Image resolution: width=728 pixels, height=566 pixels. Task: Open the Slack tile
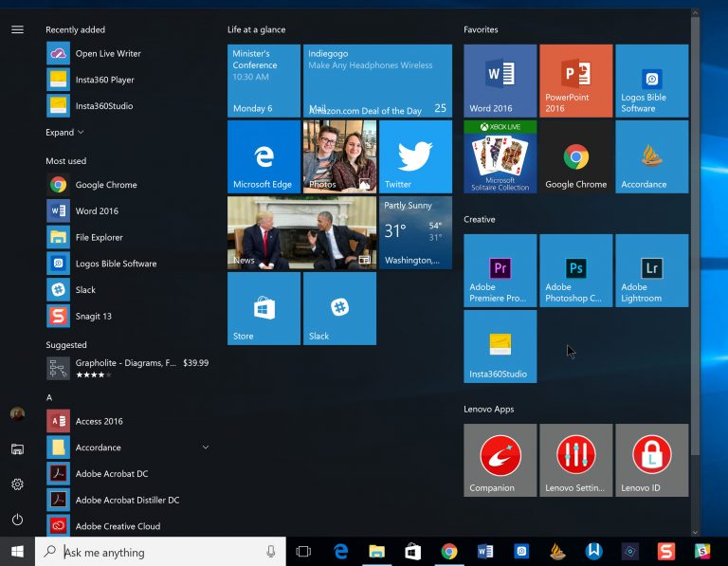339,308
